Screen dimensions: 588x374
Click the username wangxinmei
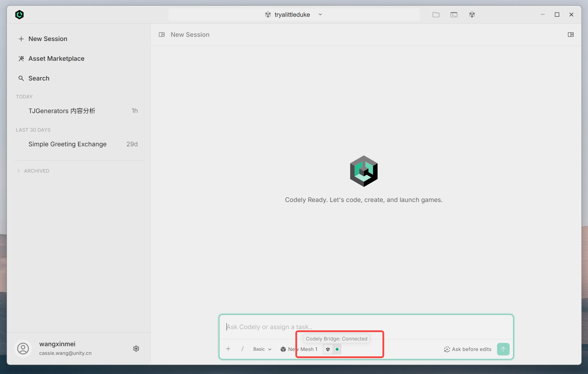click(x=57, y=344)
